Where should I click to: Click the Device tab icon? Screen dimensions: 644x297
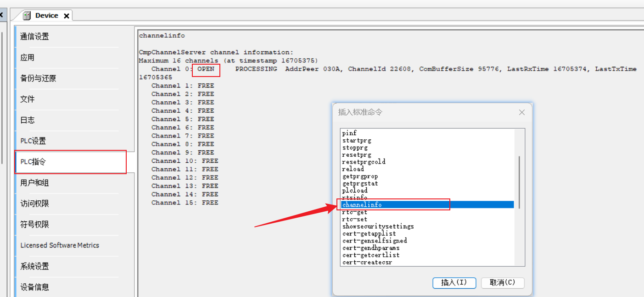pyautogui.click(x=27, y=16)
